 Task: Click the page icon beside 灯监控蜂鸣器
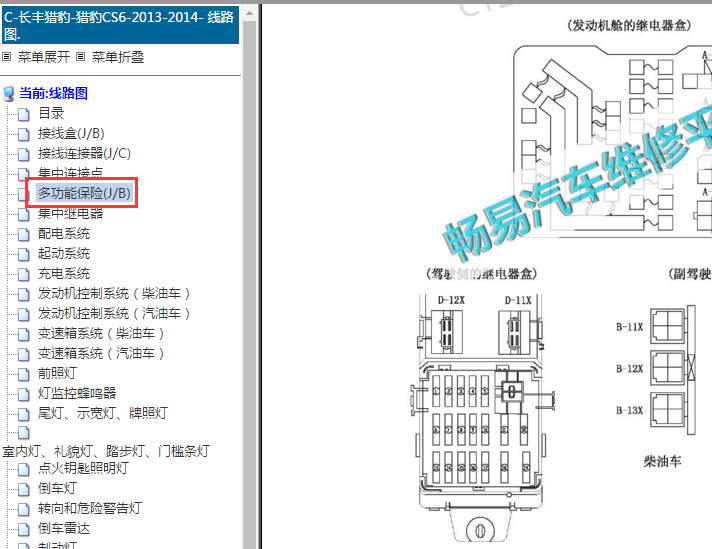coord(24,394)
